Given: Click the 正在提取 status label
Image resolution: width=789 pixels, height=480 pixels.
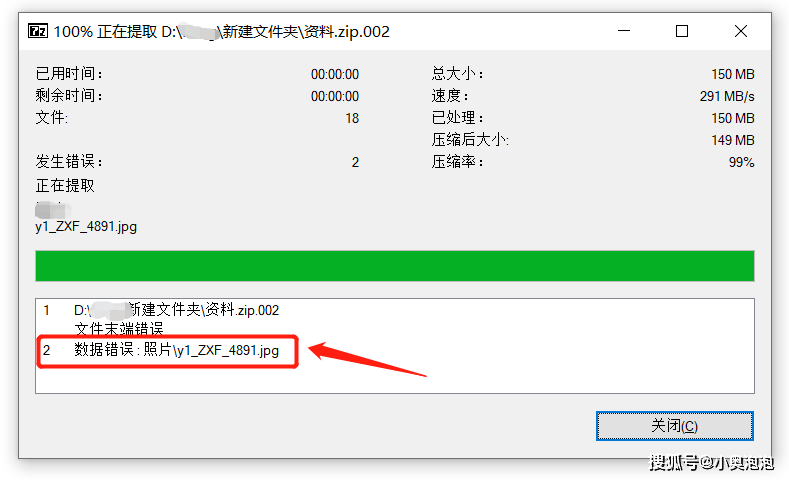Looking at the screenshot, I should tap(65, 186).
